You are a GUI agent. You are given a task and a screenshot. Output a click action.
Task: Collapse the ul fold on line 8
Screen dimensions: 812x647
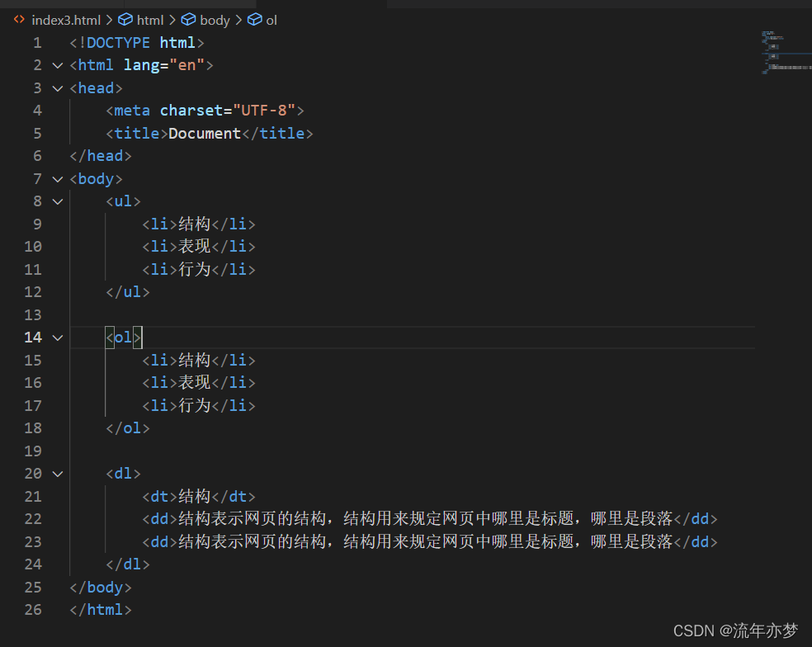coord(58,201)
